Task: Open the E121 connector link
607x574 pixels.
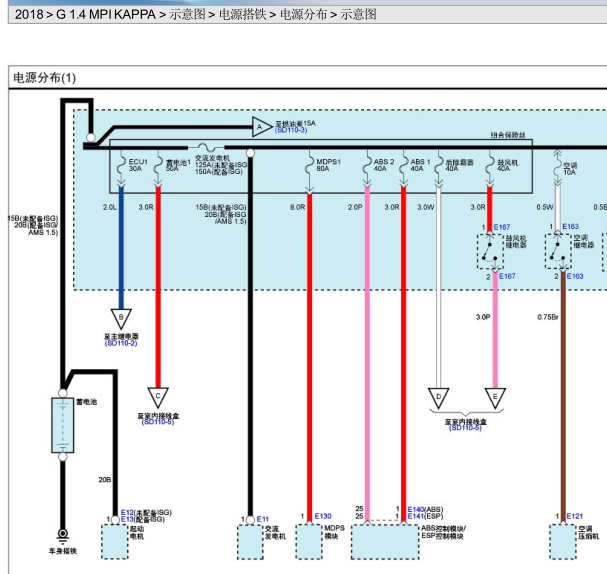Action: pyautogui.click(x=574, y=516)
